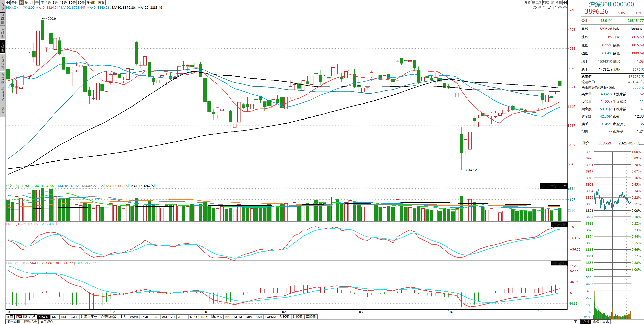This screenshot has height=324, width=644.
Task: Select the SAR indicator tab
Action: point(259,317)
